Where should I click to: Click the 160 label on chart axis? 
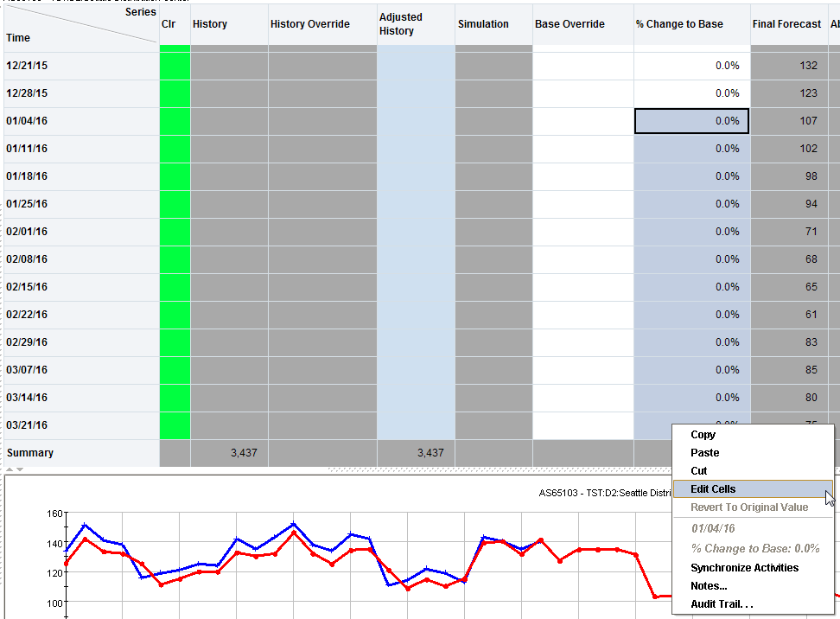pyautogui.click(x=54, y=514)
